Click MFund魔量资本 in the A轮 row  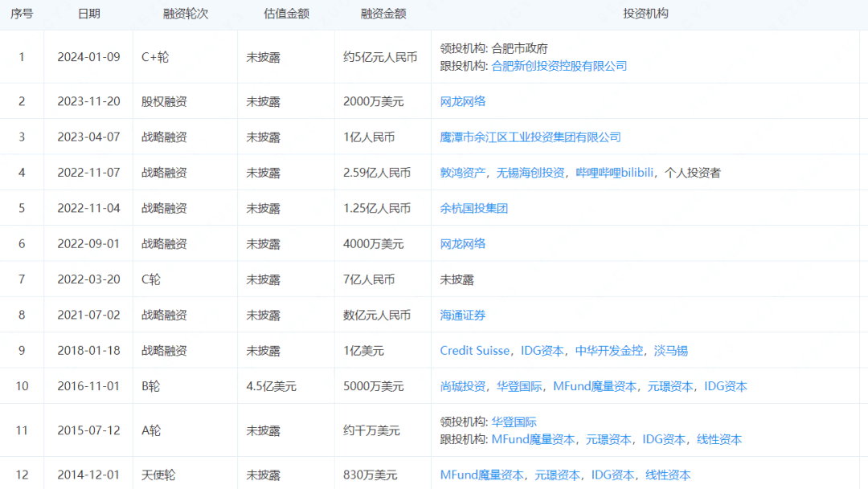pos(533,439)
